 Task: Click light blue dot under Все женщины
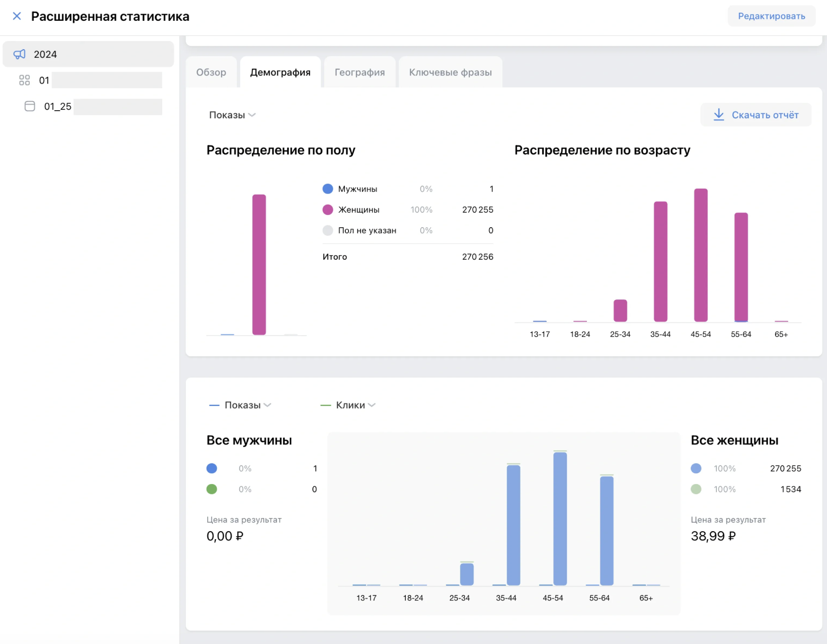coord(696,468)
